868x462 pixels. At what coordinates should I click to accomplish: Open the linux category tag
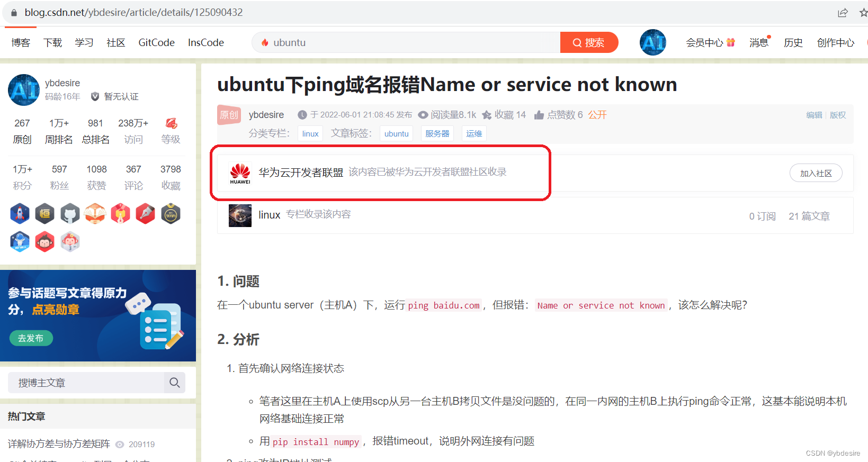coord(310,133)
